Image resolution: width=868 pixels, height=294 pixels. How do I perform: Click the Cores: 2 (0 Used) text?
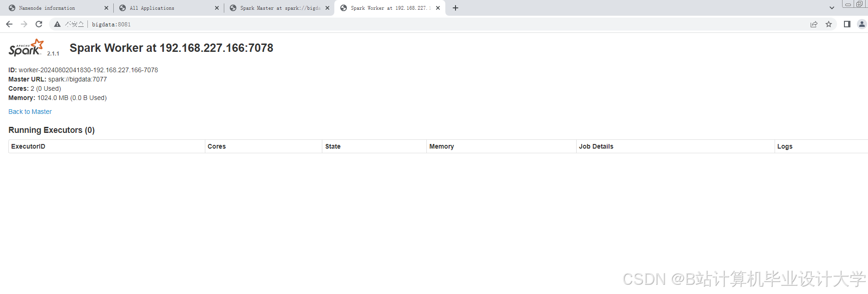click(35, 88)
